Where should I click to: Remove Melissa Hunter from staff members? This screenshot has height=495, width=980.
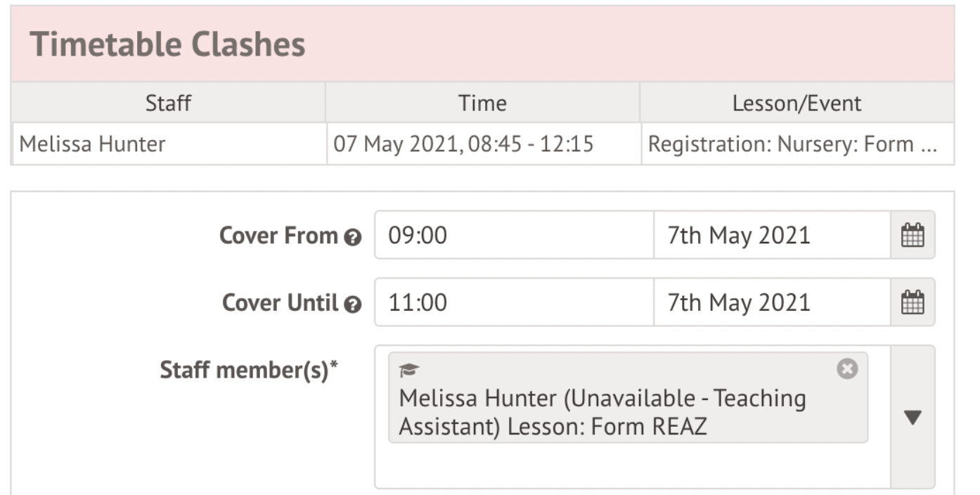(847, 368)
